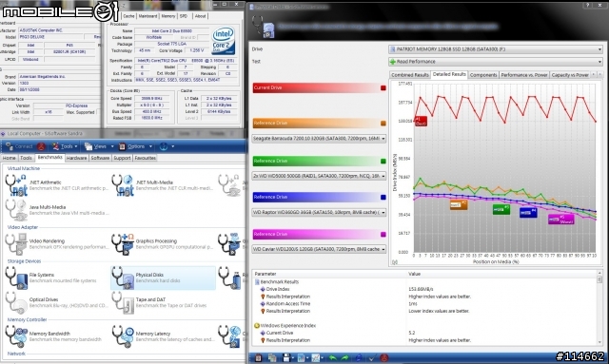
Task: Click the magenta Worst marker on chart
Action: click(x=560, y=220)
